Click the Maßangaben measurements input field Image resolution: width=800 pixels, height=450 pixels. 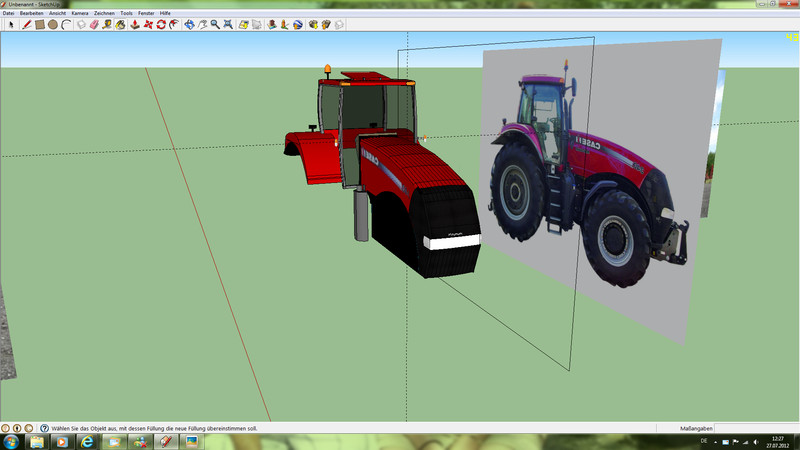pyautogui.click(x=756, y=428)
